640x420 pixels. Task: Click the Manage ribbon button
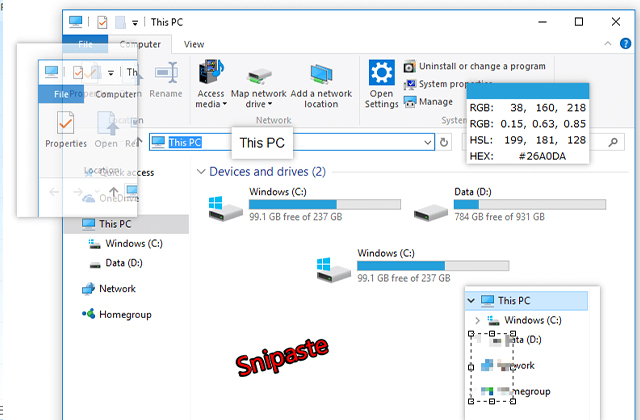pos(428,102)
